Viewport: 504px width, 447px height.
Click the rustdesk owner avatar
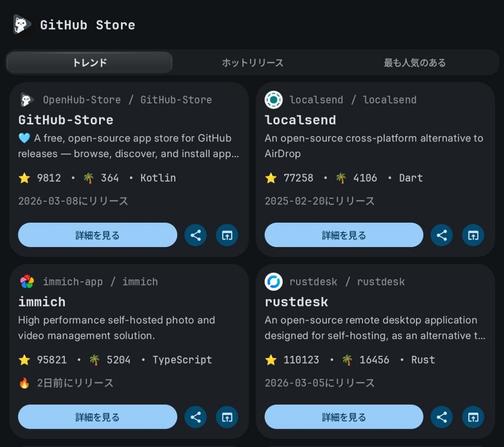[x=274, y=282]
